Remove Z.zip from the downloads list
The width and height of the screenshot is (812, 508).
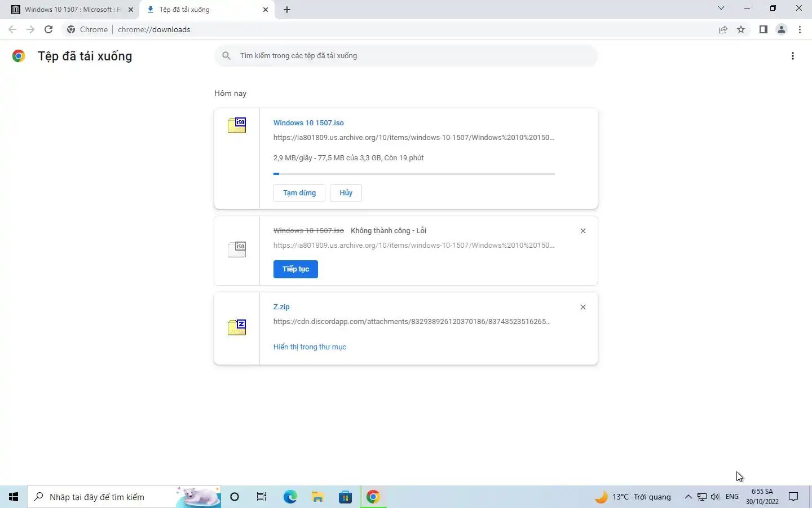click(583, 307)
